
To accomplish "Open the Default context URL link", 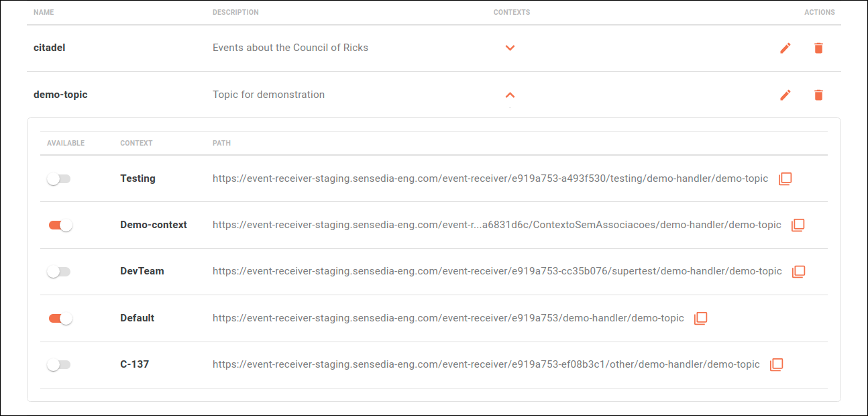I will point(448,318).
